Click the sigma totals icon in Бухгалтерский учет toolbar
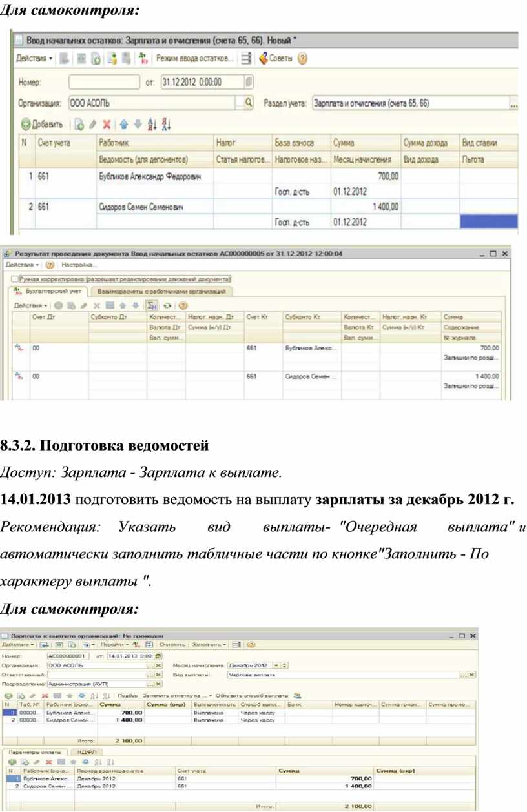 coord(152,305)
